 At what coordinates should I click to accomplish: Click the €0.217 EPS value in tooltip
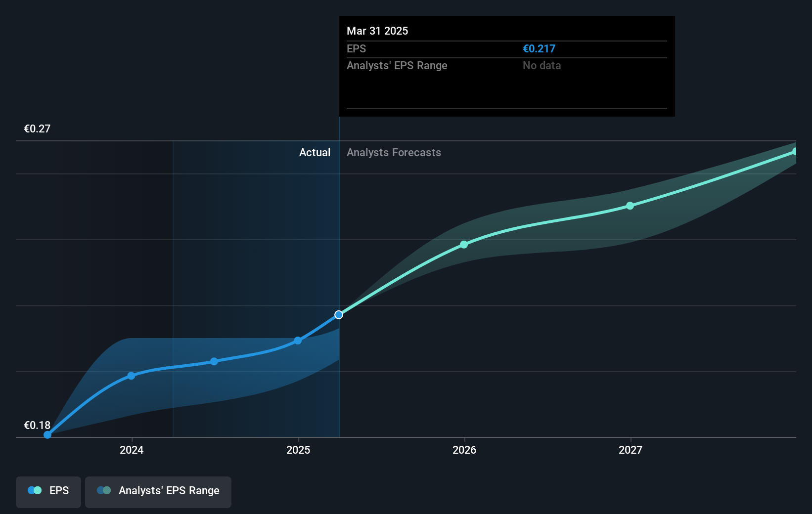click(539, 48)
